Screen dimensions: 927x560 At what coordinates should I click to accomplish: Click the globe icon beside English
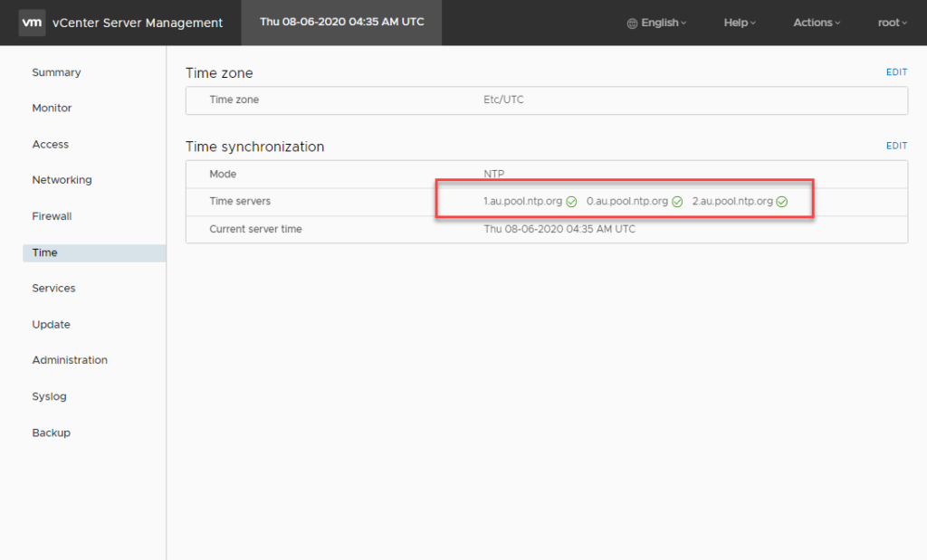pos(632,23)
